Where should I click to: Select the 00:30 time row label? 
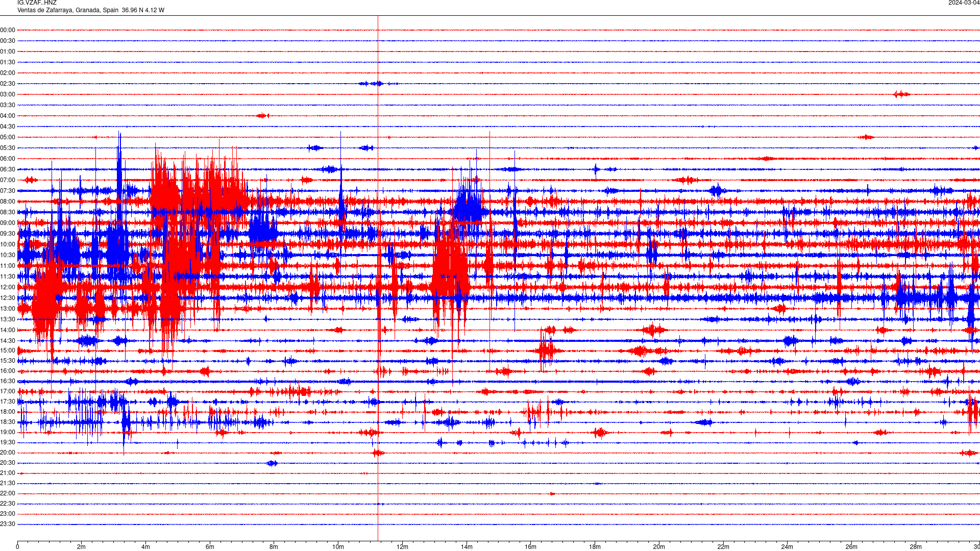(8, 41)
